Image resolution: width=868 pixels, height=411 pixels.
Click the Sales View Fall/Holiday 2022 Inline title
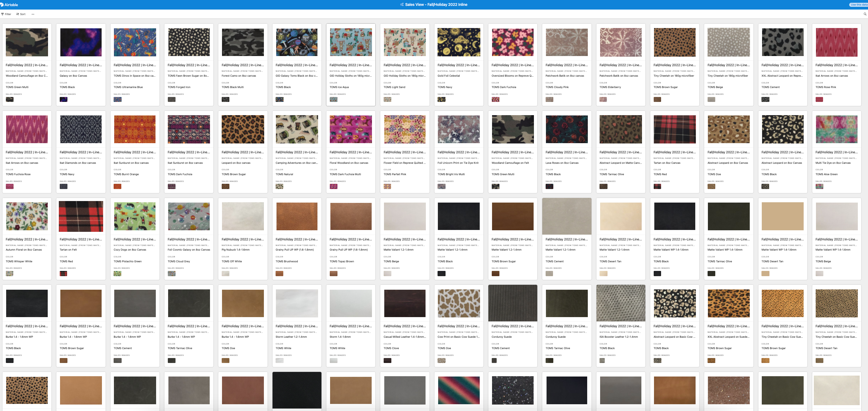(436, 5)
